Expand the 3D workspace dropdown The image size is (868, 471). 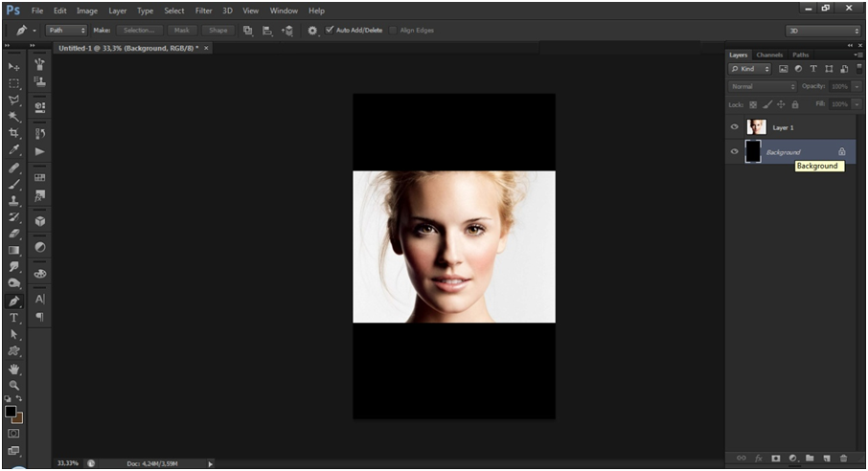[822, 31]
